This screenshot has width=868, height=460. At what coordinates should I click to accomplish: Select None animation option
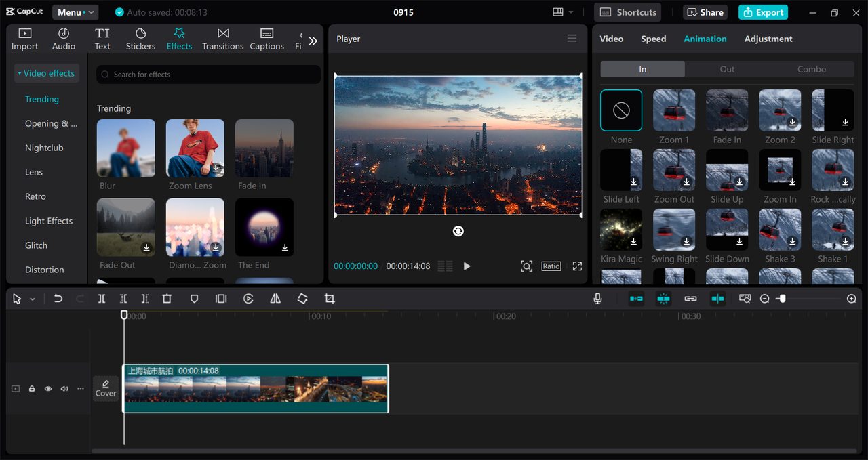click(621, 110)
